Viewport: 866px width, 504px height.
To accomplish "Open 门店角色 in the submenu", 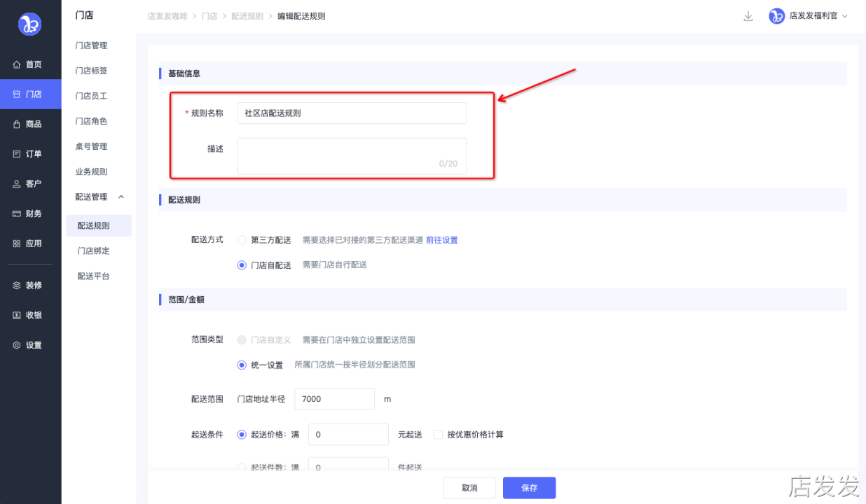I will pos(91,121).
